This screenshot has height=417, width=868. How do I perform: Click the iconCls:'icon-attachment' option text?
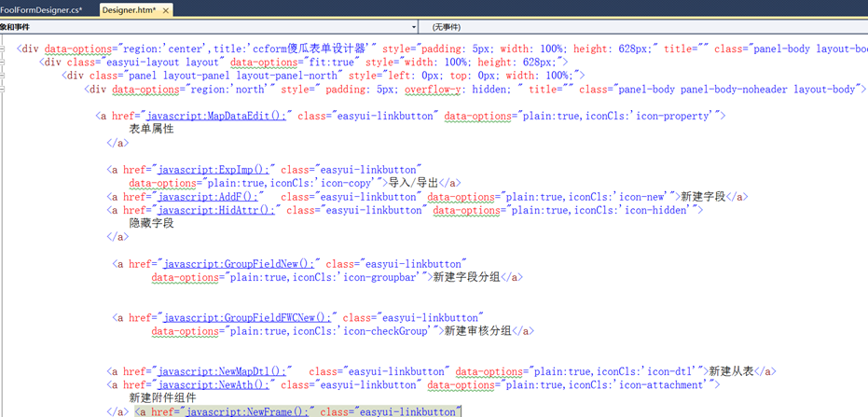pyautogui.click(x=636, y=384)
